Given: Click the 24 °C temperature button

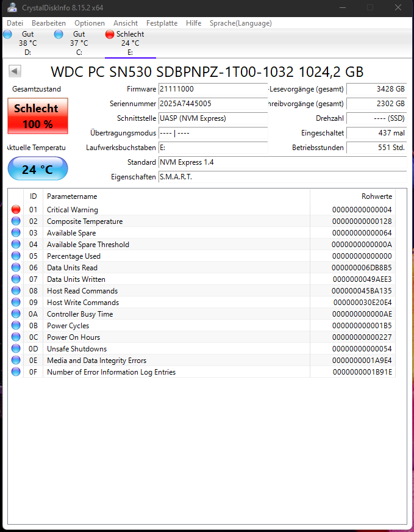Looking at the screenshot, I should click(38, 168).
